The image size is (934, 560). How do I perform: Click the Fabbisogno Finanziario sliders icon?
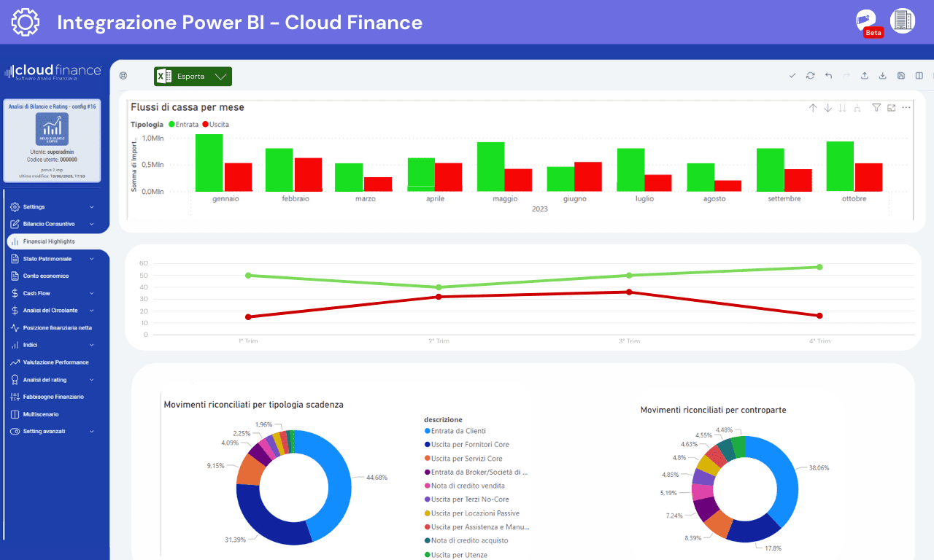[15, 397]
